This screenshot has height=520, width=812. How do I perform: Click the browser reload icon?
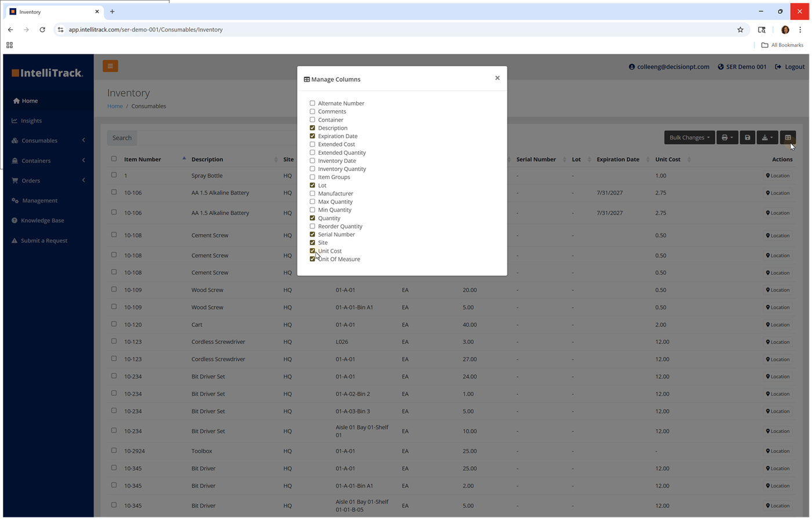(x=42, y=30)
